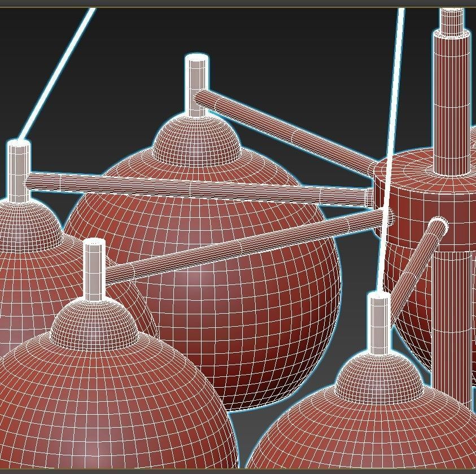Select the short angled arm toward front-right lamp
This screenshot has height=474, width=476.
419,270
